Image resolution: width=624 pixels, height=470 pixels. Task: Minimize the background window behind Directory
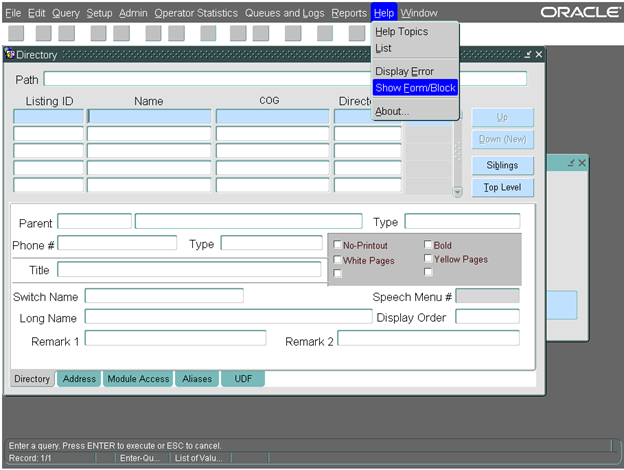coord(571,163)
